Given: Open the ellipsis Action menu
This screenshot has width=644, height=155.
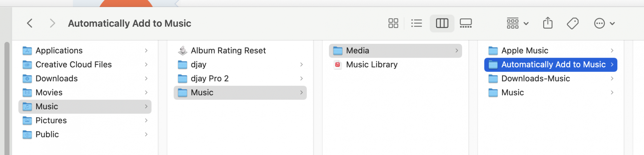Looking at the screenshot, I should click(x=604, y=23).
